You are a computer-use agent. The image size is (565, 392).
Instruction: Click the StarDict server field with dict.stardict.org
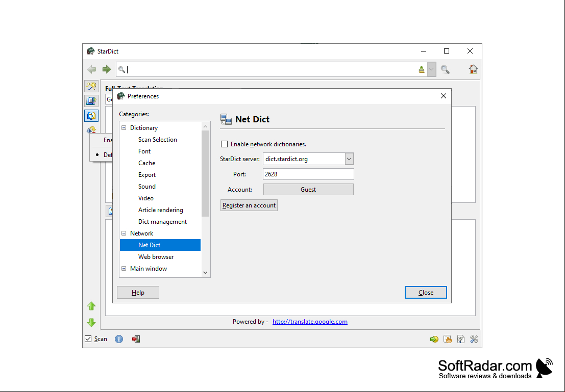click(304, 159)
